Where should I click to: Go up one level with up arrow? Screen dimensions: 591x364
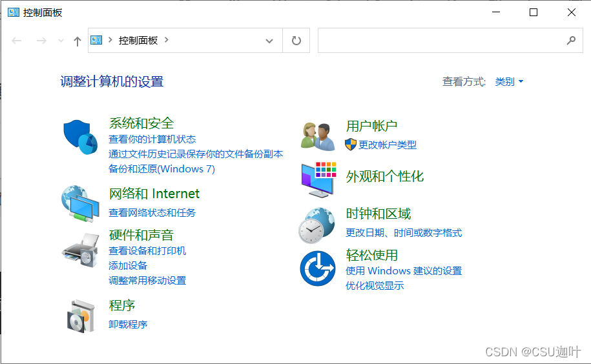pyautogui.click(x=78, y=41)
